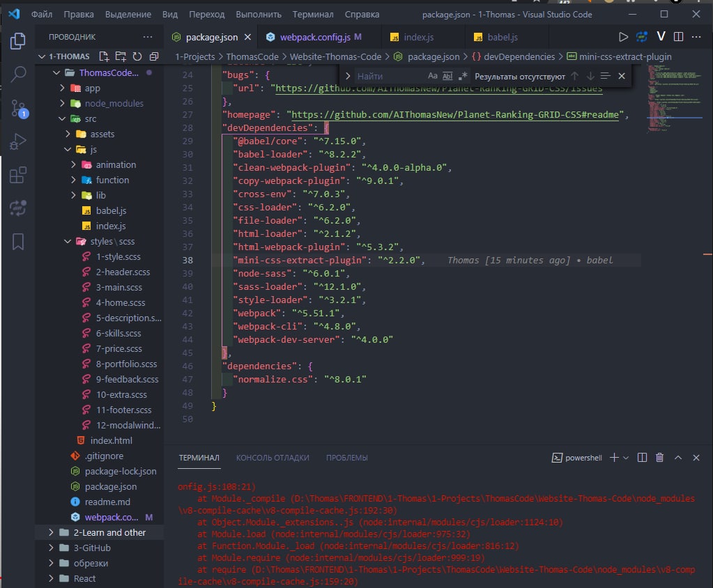The height and width of the screenshot is (588, 713).
Task: Maximize the terminal panel size
Action: (x=678, y=458)
